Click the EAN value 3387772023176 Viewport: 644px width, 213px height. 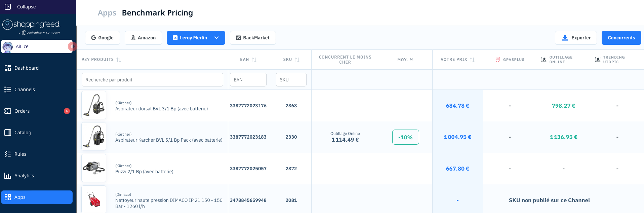(x=248, y=106)
